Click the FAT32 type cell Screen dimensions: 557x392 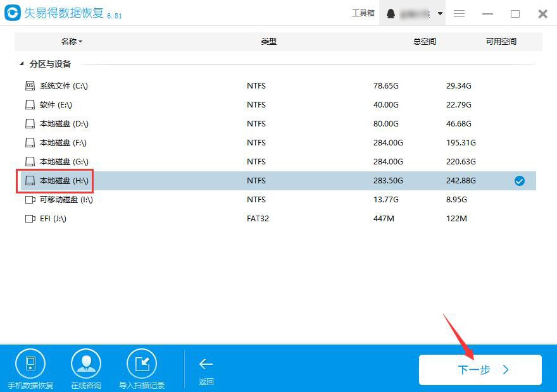(x=258, y=219)
